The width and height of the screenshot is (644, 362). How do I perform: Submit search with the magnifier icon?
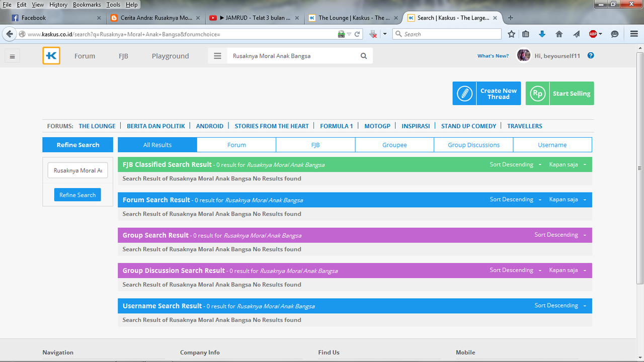point(364,56)
